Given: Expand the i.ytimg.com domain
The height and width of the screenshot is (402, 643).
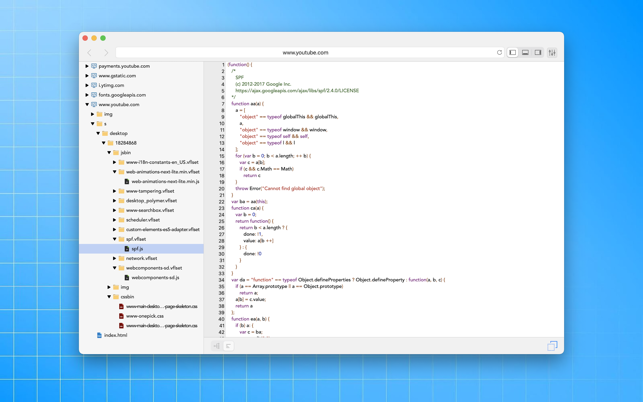Looking at the screenshot, I should click(87, 85).
